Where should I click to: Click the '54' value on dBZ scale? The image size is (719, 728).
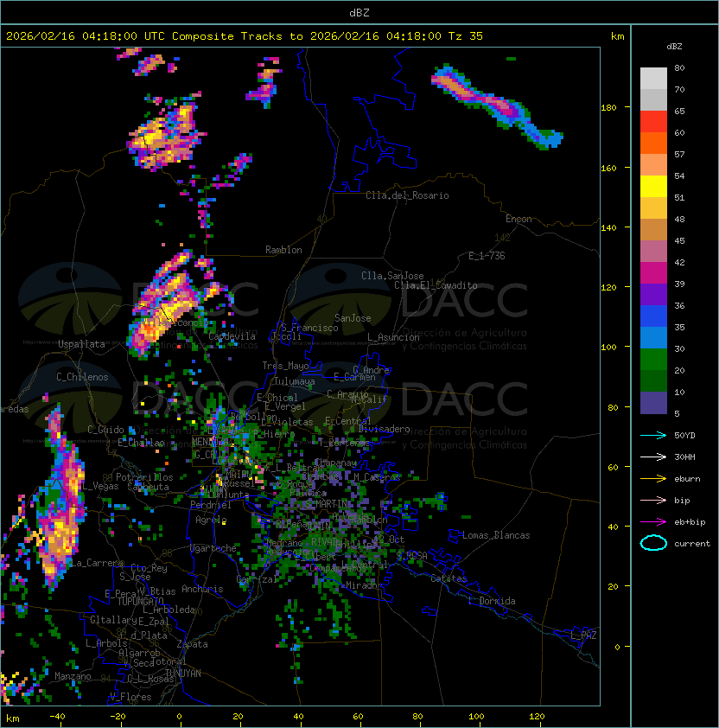coord(679,176)
